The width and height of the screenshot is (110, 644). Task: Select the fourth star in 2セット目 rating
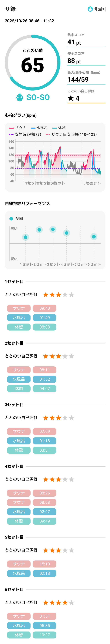click(65, 356)
